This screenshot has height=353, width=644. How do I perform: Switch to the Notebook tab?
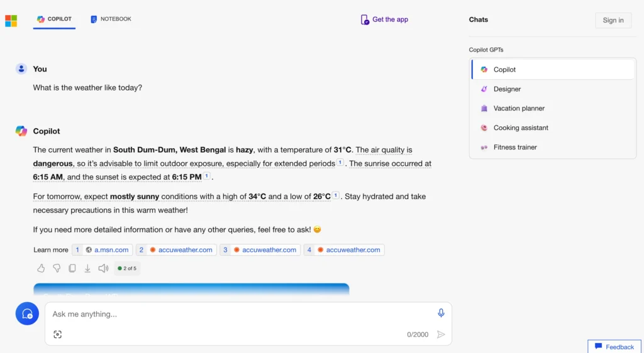coord(111,19)
